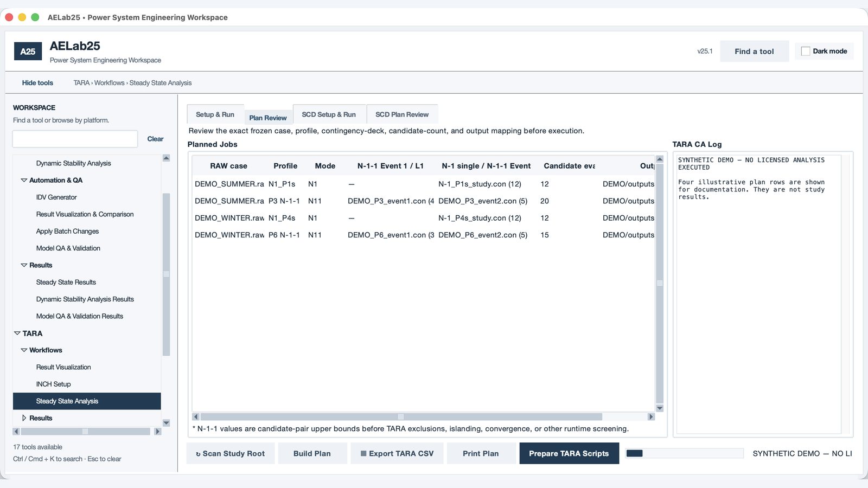The width and height of the screenshot is (868, 488).
Task: Toggle the Dark mode checkbox
Action: [806, 51]
